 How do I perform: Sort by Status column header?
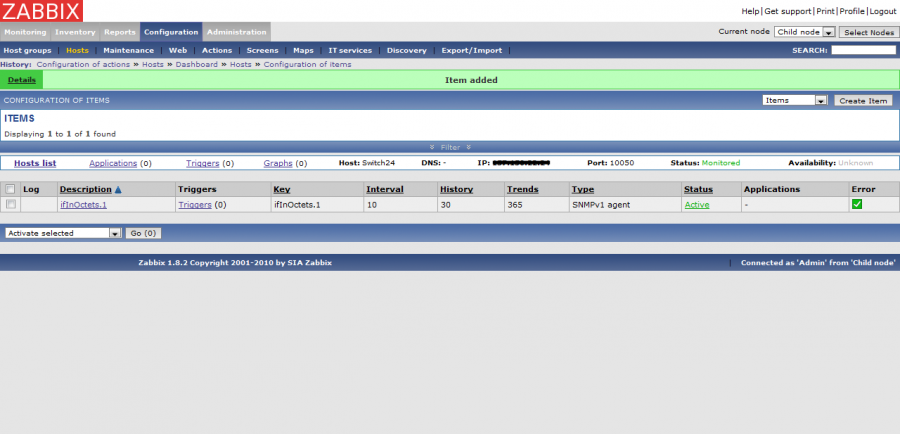click(699, 189)
